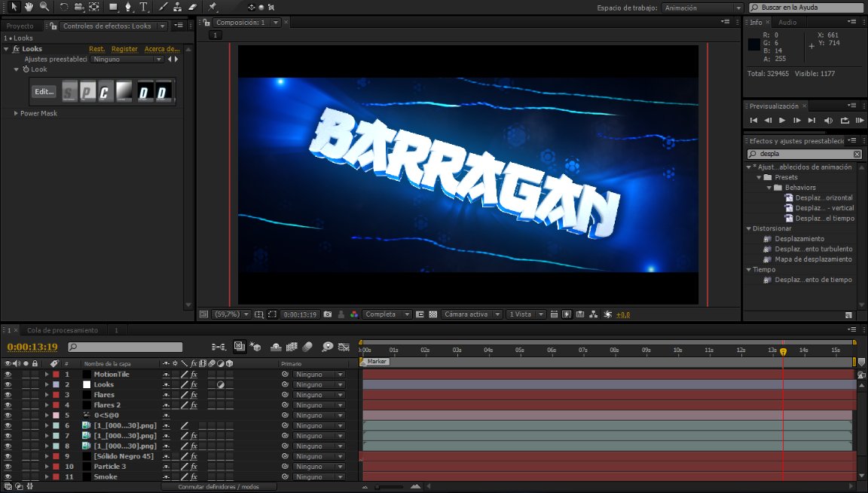868x493 pixels.
Task: Open parent dropdown for Flares layer
Action: click(x=318, y=395)
